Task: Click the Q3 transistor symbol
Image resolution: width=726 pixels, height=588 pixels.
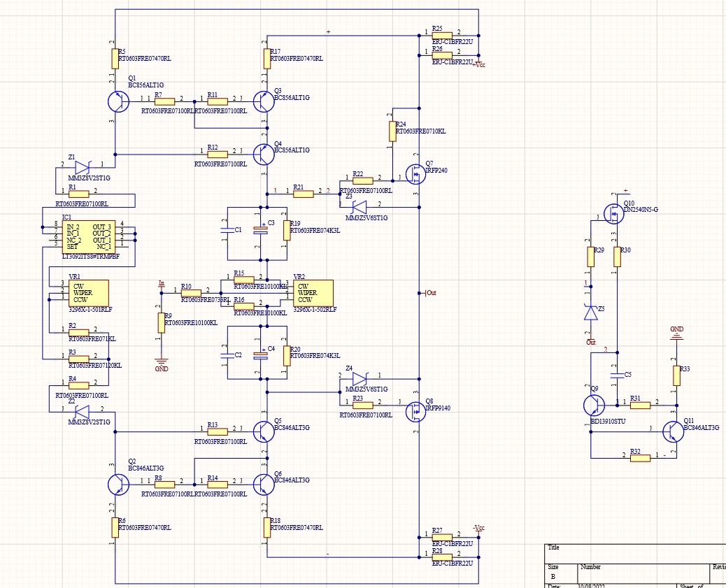Action: [264, 102]
